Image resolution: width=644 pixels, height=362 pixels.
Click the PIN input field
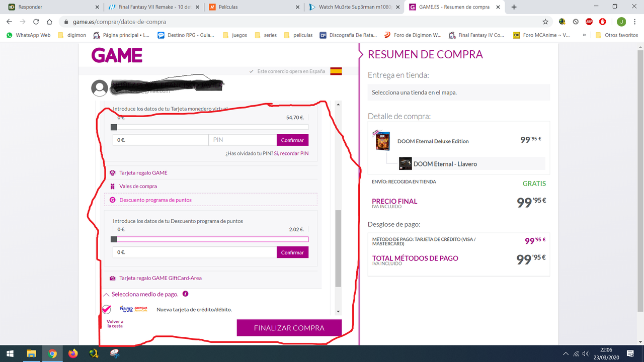coord(243,140)
